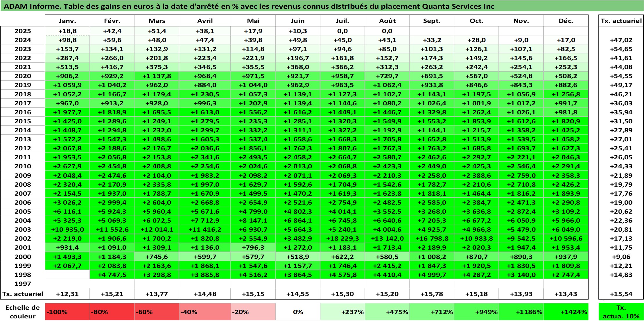The width and height of the screenshot is (644, 321).
Task: Click cell value +3 026,2
Action: coord(67,203)
